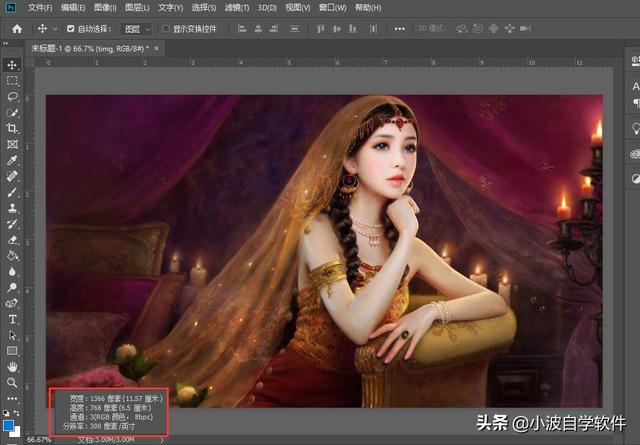
Task: Open the 帮助(H) menu
Action: click(368, 8)
